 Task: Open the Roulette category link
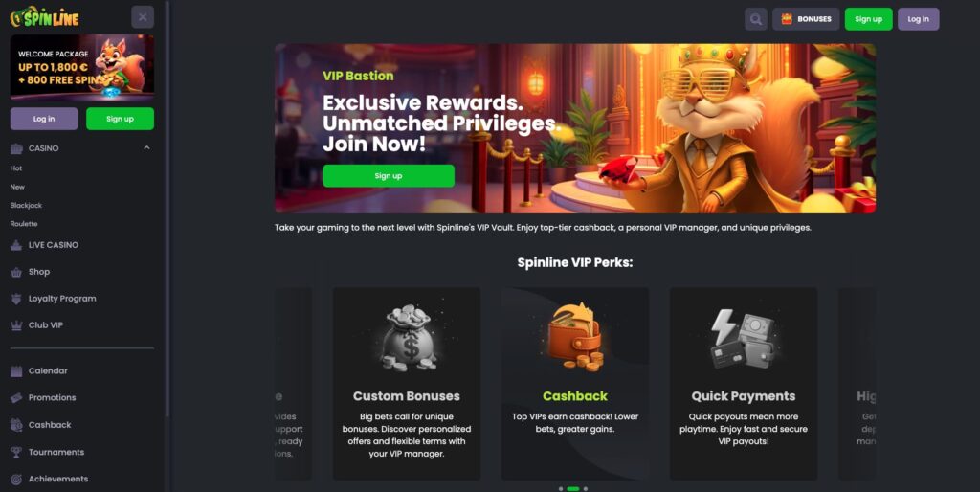click(x=24, y=224)
